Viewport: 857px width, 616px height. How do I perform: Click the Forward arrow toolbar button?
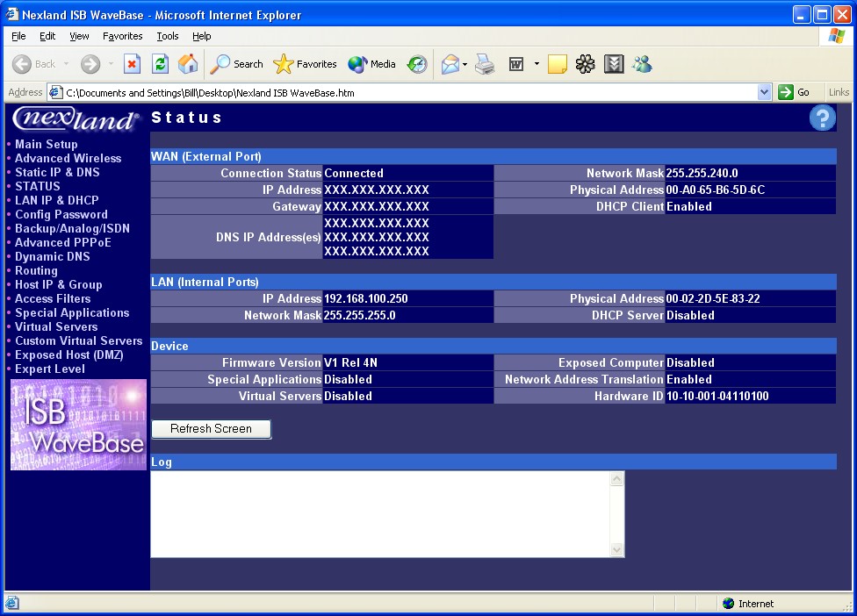(x=90, y=64)
